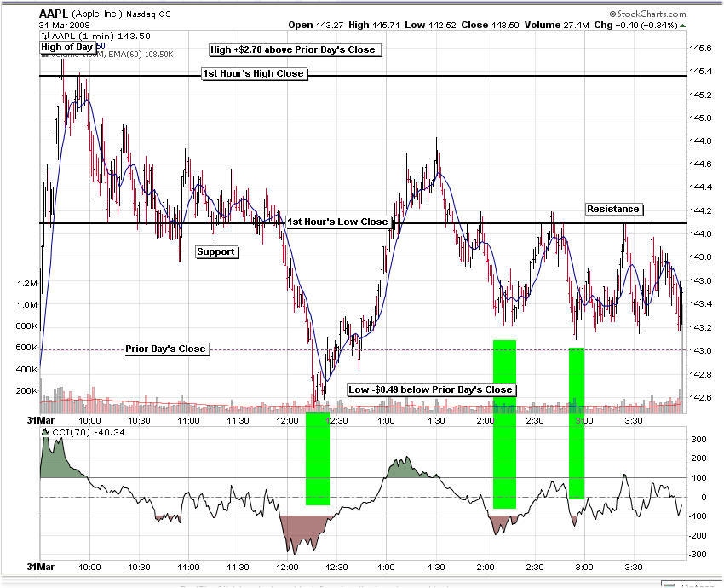Click the Chg +0.49 (+0.34%) value

click(x=635, y=25)
